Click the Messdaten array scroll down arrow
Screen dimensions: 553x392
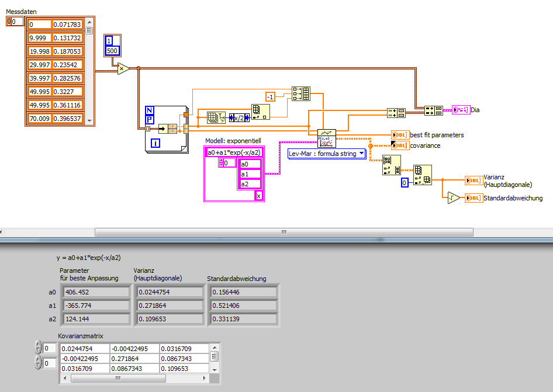pyautogui.click(x=89, y=120)
